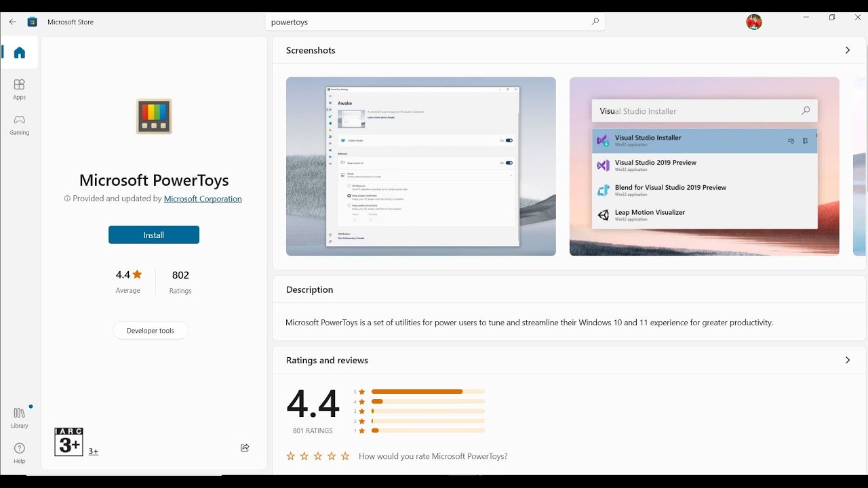Image resolution: width=868 pixels, height=488 pixels.
Task: Click the Microsoft PowerToys app logo
Action: coord(154,116)
